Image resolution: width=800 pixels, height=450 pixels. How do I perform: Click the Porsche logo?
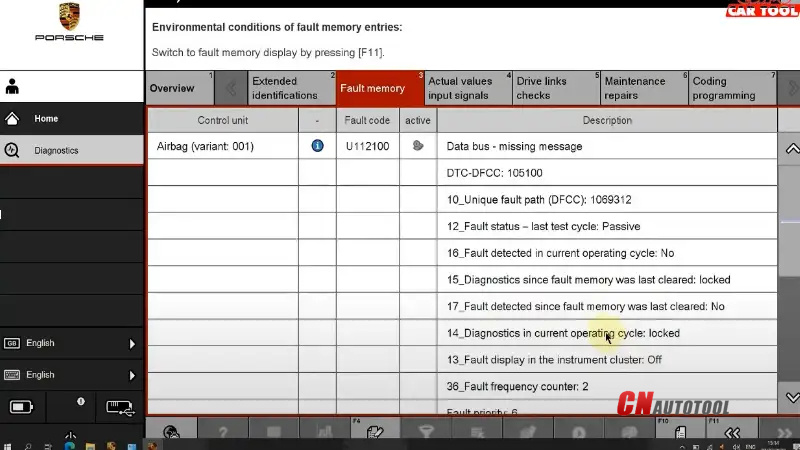(x=69, y=21)
